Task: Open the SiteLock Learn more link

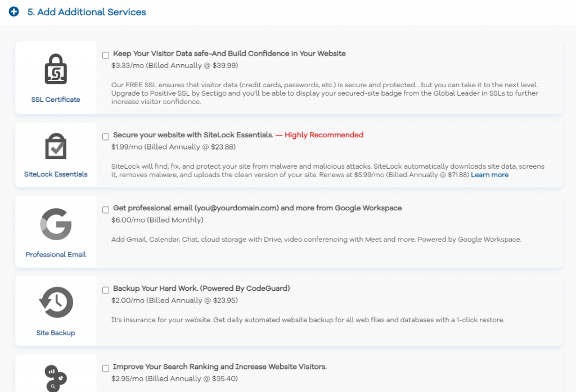Action: [x=489, y=175]
